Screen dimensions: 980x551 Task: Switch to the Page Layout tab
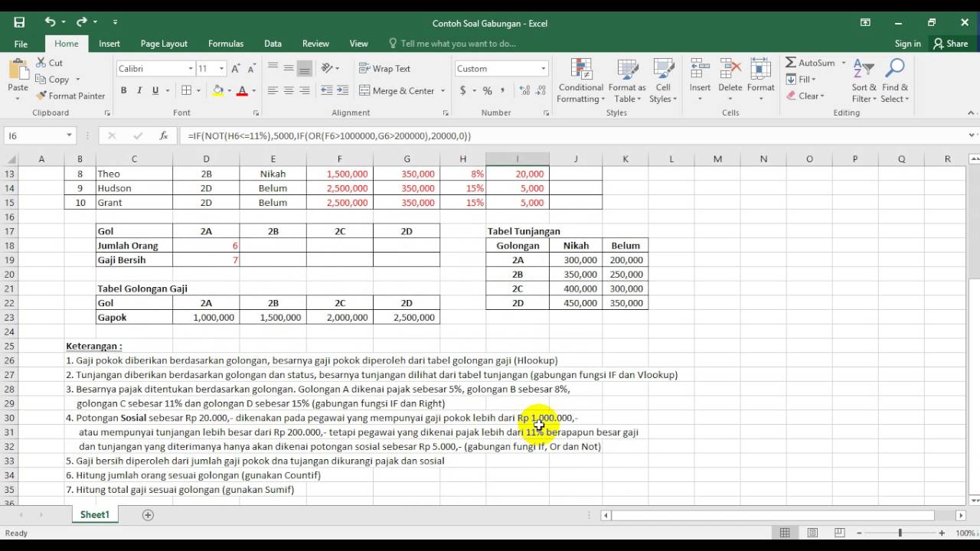164,44
